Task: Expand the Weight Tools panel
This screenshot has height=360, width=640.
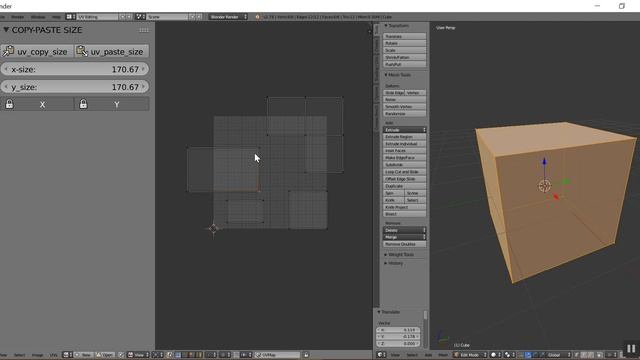Action: tap(386, 255)
